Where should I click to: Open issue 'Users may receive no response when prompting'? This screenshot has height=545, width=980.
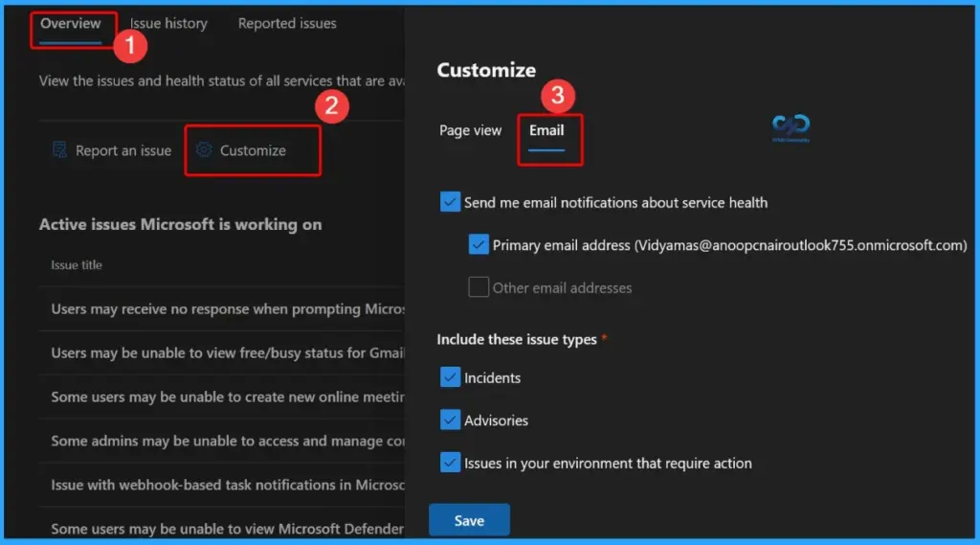[228, 309]
